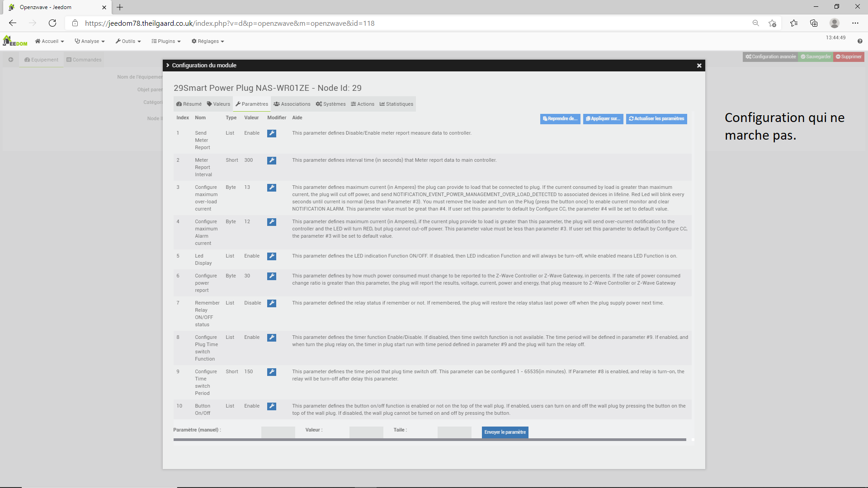Open the Plugins dropdown menu
The height and width of the screenshot is (488, 868).
pos(166,41)
